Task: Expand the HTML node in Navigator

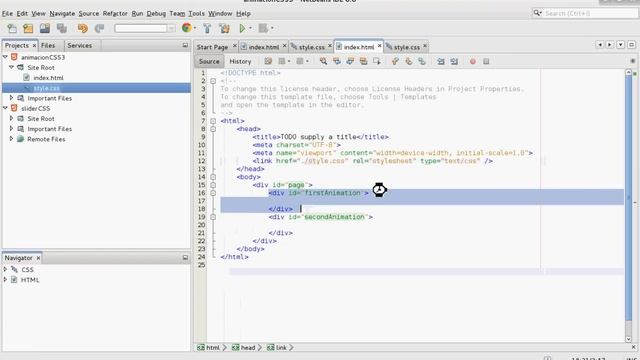Action: point(5,280)
